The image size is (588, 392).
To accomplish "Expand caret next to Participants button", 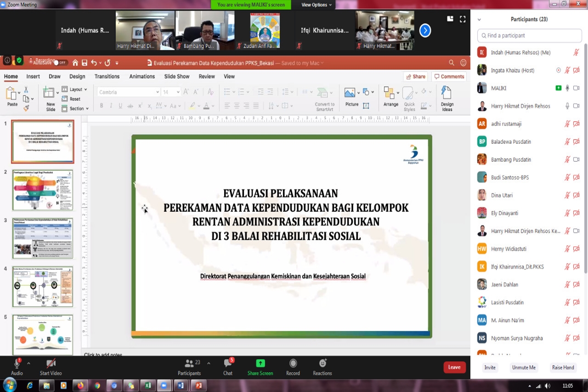I will pyautogui.click(x=209, y=363).
